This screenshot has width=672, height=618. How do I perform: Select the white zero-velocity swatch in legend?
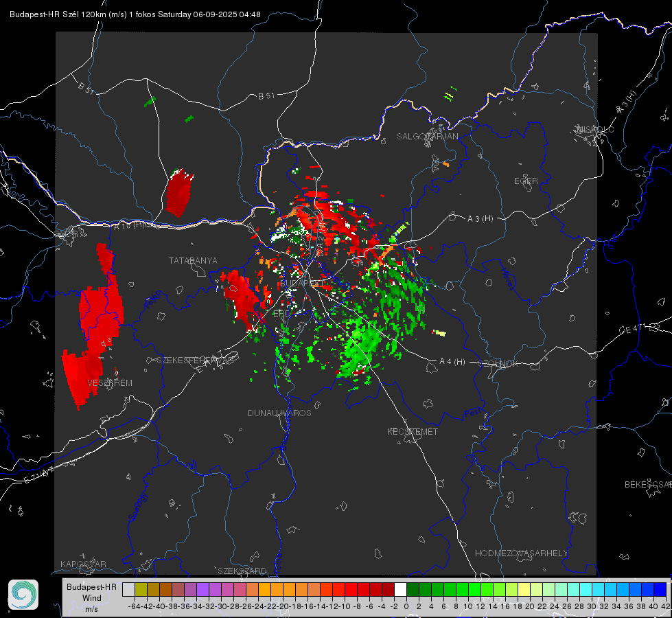400,589
